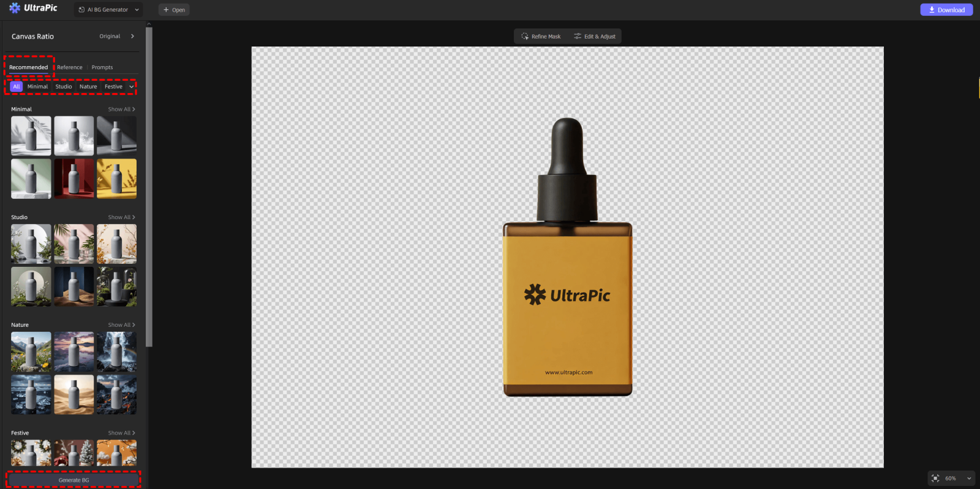The height and width of the screenshot is (489, 980).
Task: Expand the 60% zoom level dropdown
Action: coord(969,479)
